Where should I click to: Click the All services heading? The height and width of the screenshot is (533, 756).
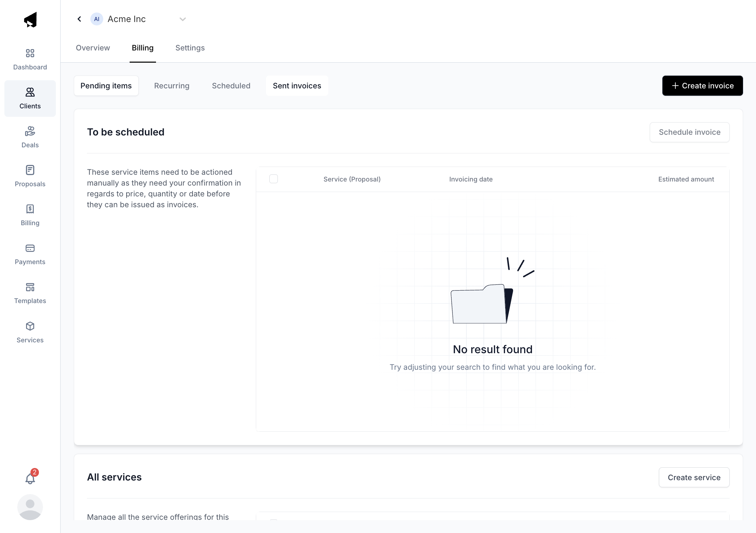pos(114,477)
